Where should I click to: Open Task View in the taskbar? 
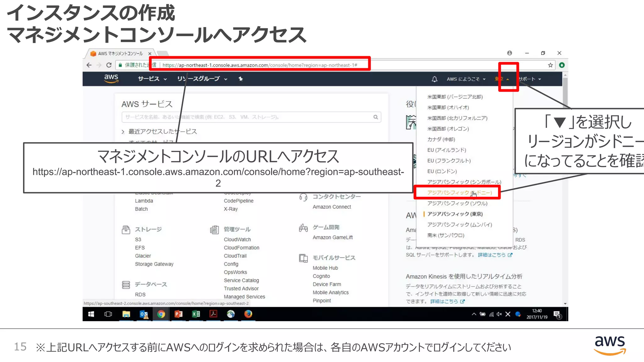tap(108, 314)
